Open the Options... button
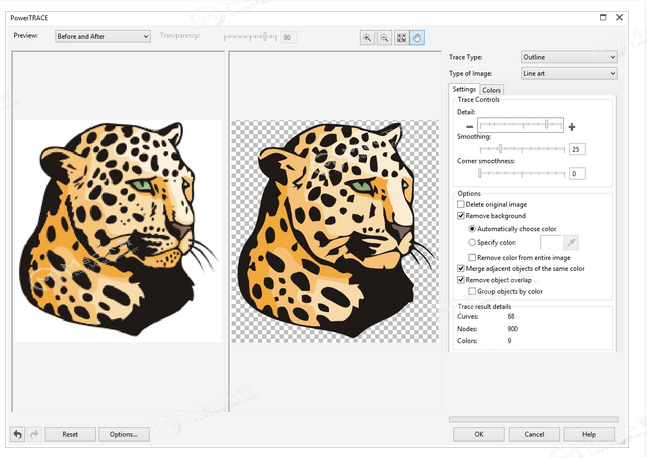 click(124, 434)
